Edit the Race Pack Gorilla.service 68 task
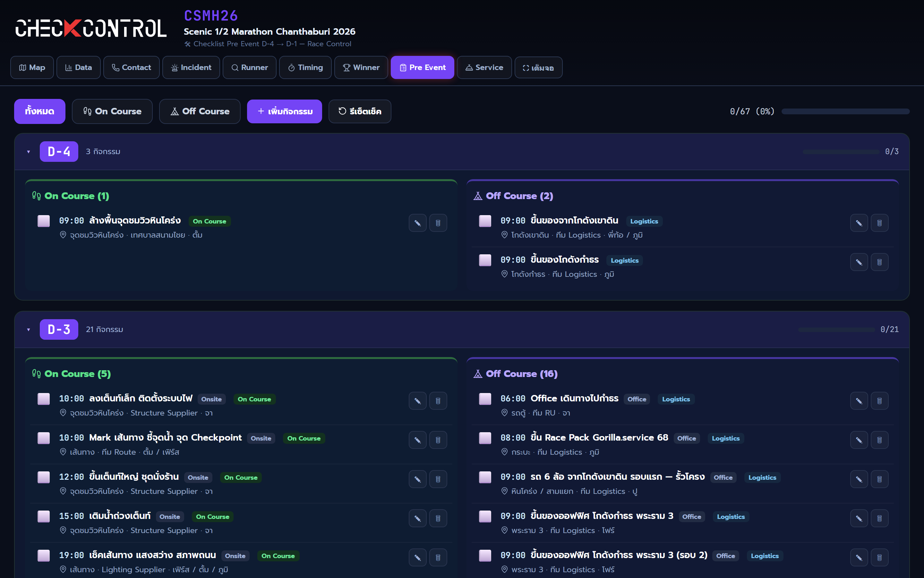The image size is (924, 578). click(x=859, y=440)
